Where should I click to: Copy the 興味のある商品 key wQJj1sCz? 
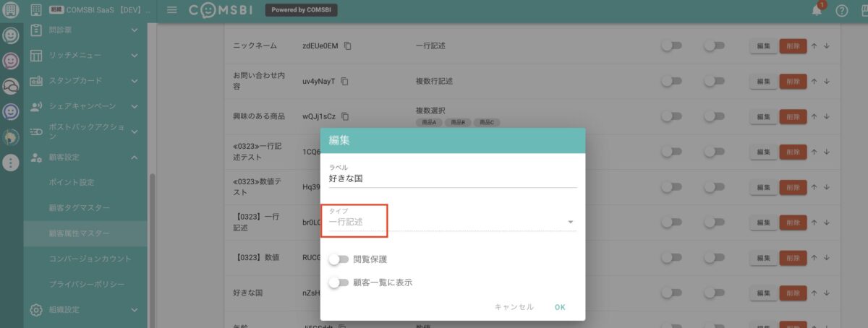346,116
